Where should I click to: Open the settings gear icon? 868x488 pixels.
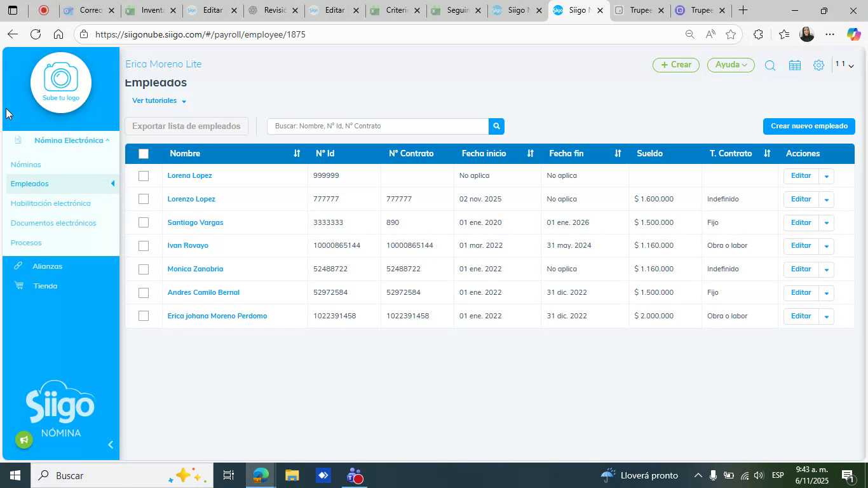(818, 65)
